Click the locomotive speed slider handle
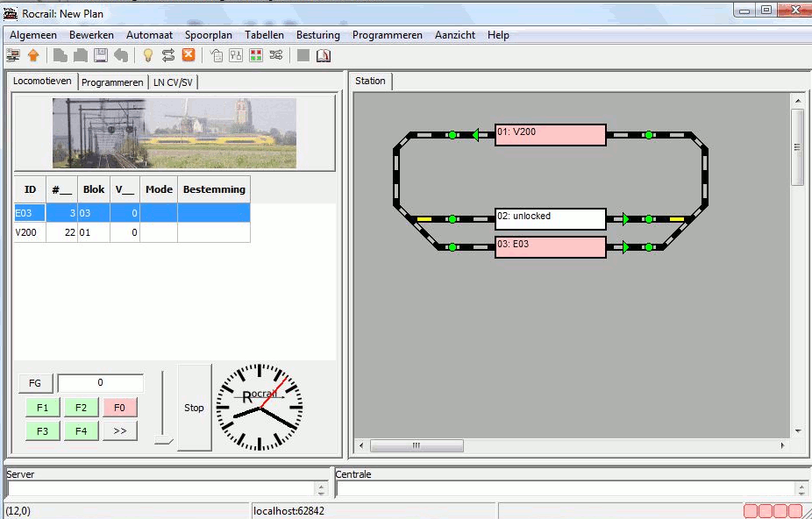 163,440
